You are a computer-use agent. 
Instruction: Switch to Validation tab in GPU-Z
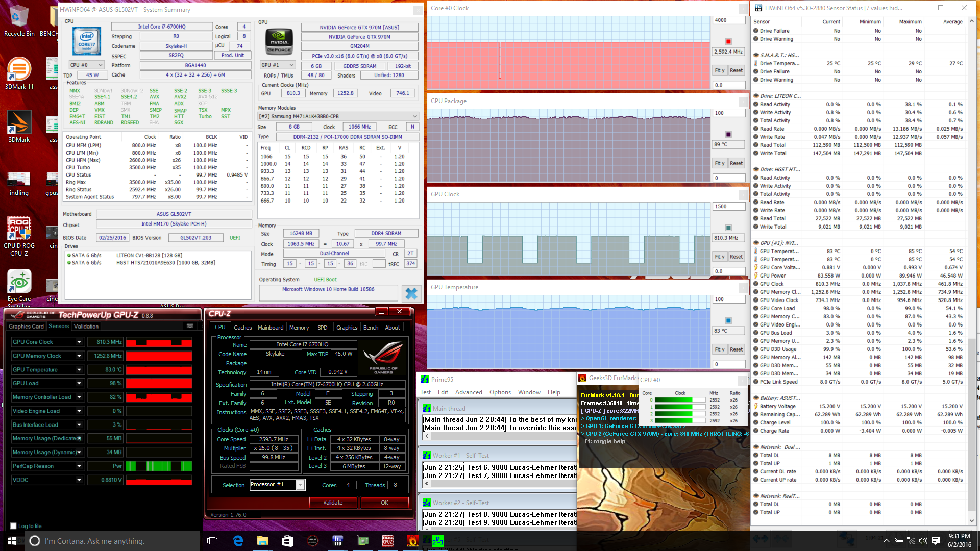86,326
